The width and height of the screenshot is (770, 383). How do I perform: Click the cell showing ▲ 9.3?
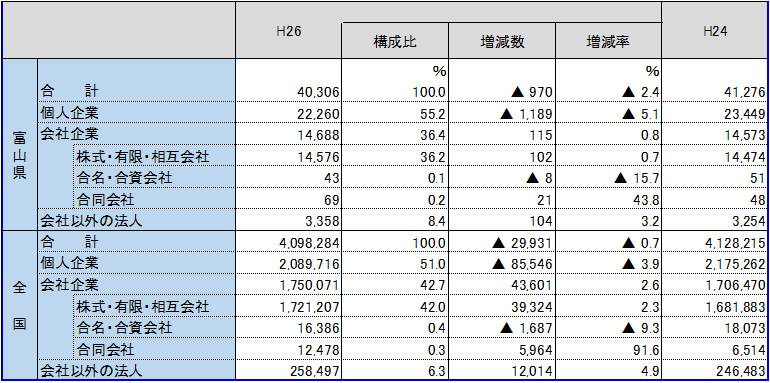coord(608,328)
